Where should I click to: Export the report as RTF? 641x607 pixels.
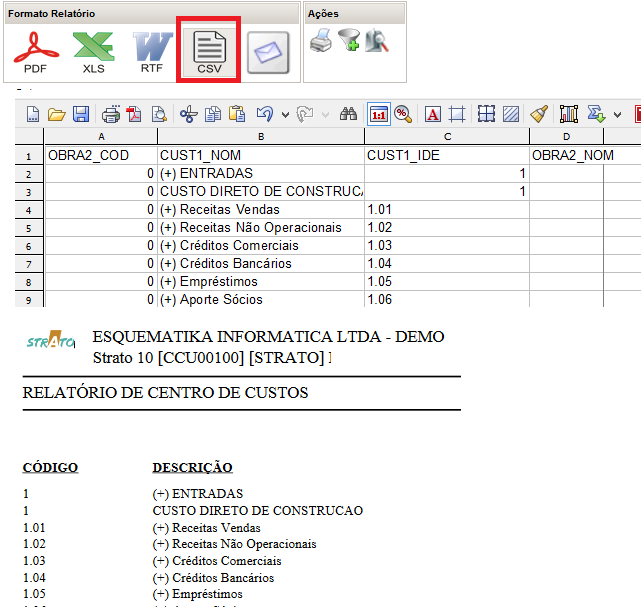pyautogui.click(x=152, y=52)
